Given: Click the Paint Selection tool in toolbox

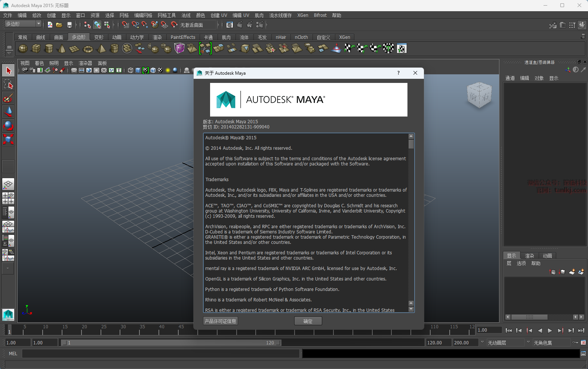Looking at the screenshot, I should click(x=8, y=98).
